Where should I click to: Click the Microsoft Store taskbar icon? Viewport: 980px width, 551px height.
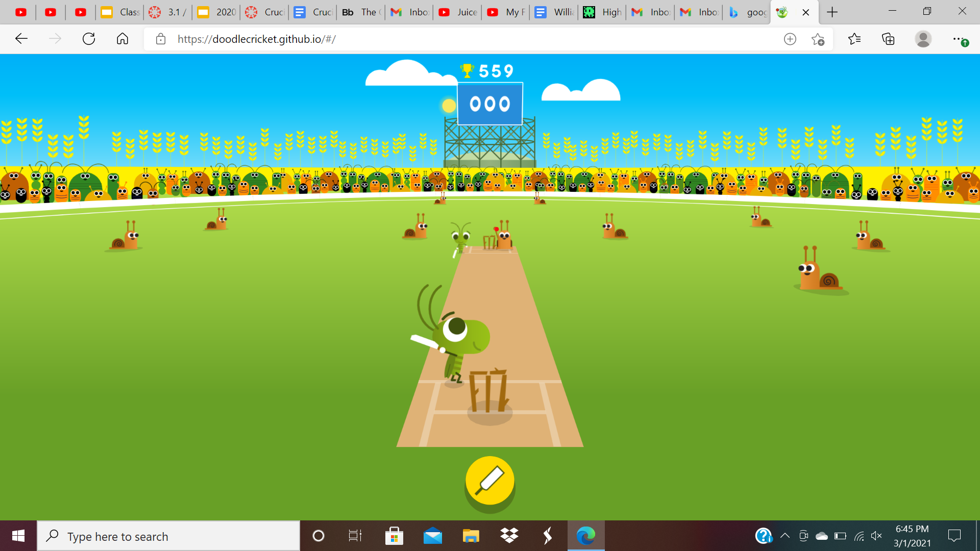pyautogui.click(x=393, y=536)
